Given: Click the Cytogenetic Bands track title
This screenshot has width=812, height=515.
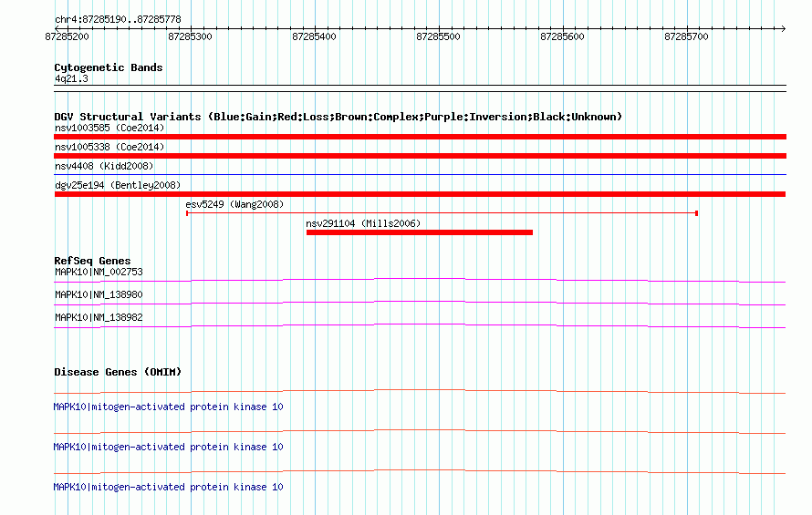Looking at the screenshot, I should (x=109, y=67).
